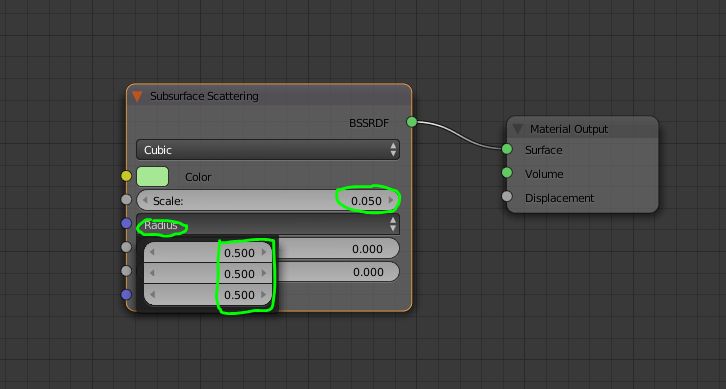Click the Surface input socket
Image resolution: width=726 pixels, height=389 pixels.
pos(507,149)
